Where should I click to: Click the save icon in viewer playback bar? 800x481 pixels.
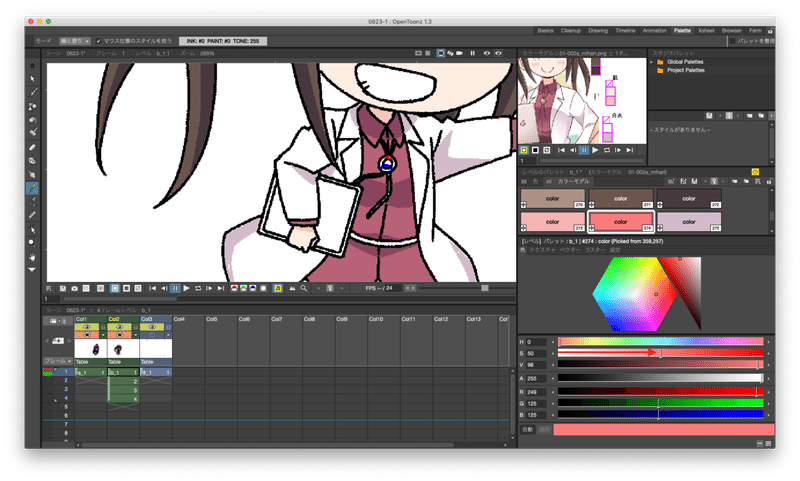[x=63, y=289]
